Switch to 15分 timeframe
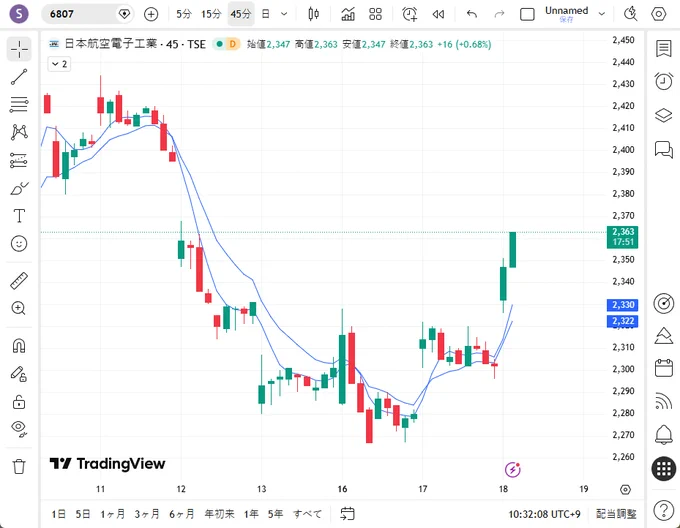Image resolution: width=680 pixels, height=528 pixels. tap(211, 14)
